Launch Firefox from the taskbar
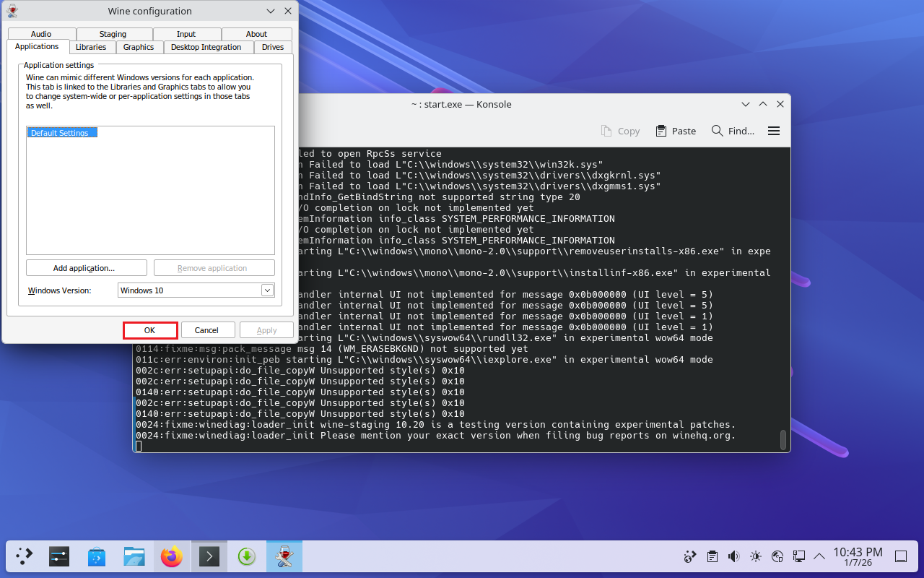924x578 pixels. coord(172,556)
